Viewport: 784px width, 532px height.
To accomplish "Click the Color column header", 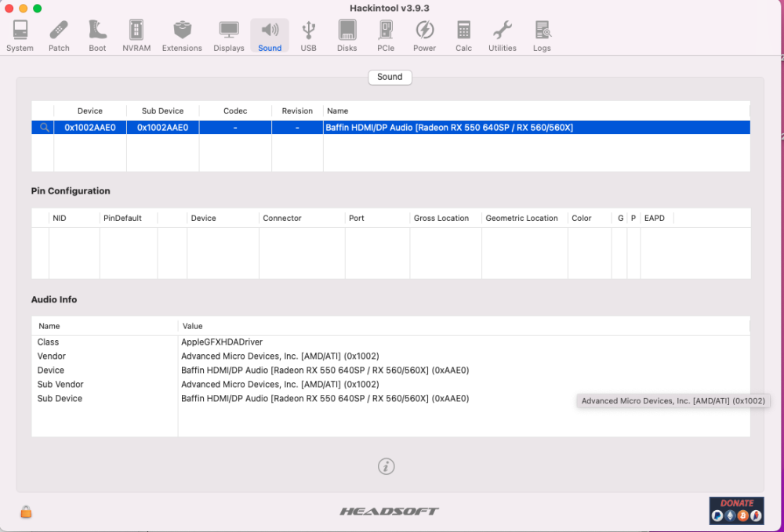I will (x=590, y=219).
